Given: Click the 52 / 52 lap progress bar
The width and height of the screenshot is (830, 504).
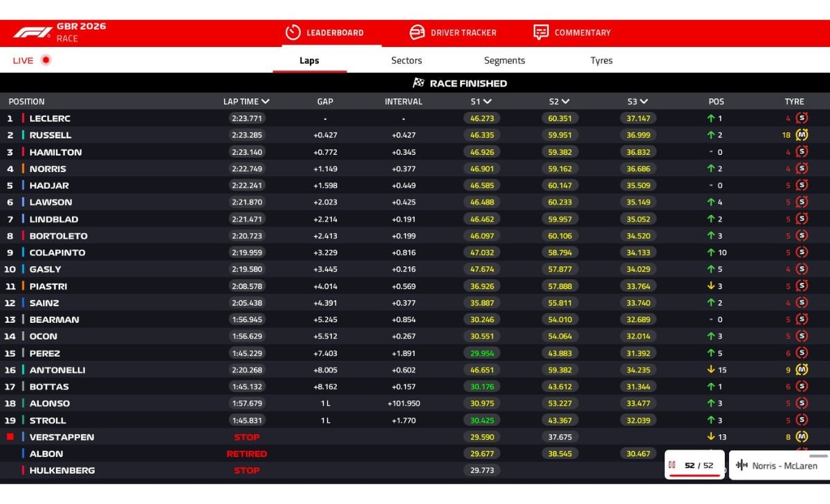Looking at the screenshot, I should click(694, 476).
